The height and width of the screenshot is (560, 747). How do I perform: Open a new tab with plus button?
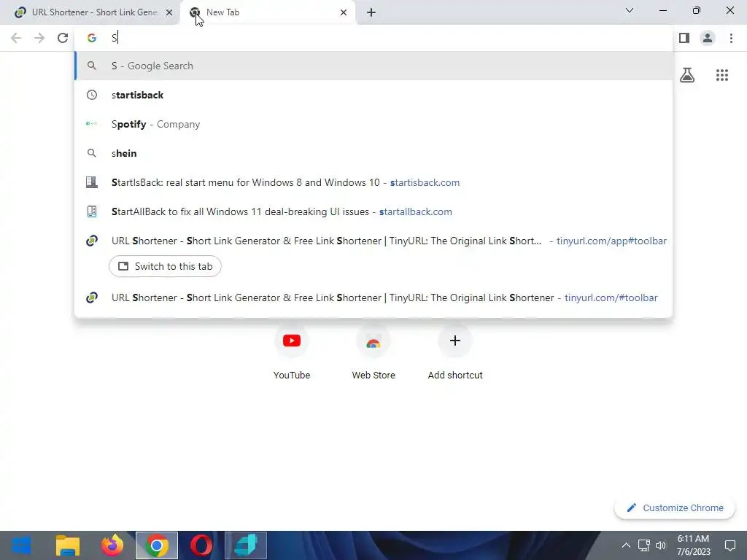click(x=371, y=12)
